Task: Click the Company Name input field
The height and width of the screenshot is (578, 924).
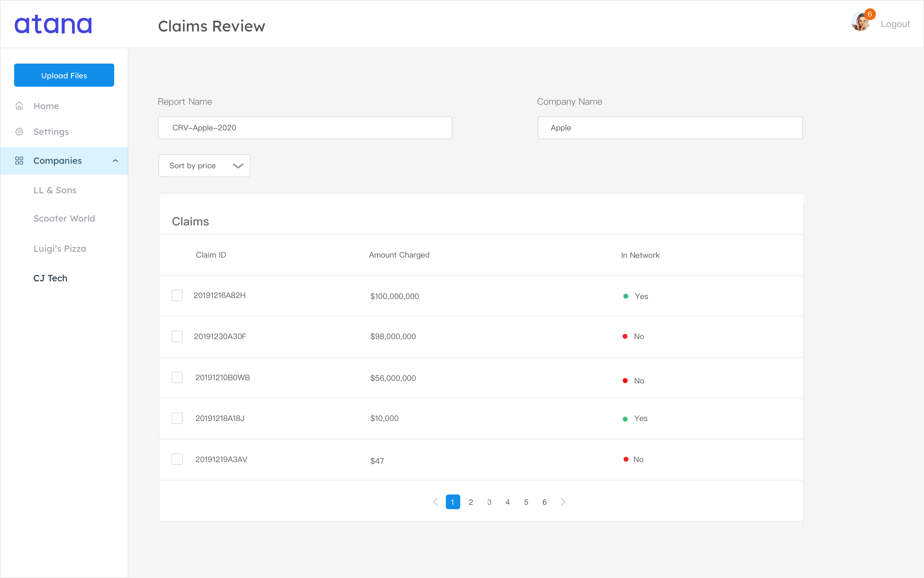Action: [670, 128]
